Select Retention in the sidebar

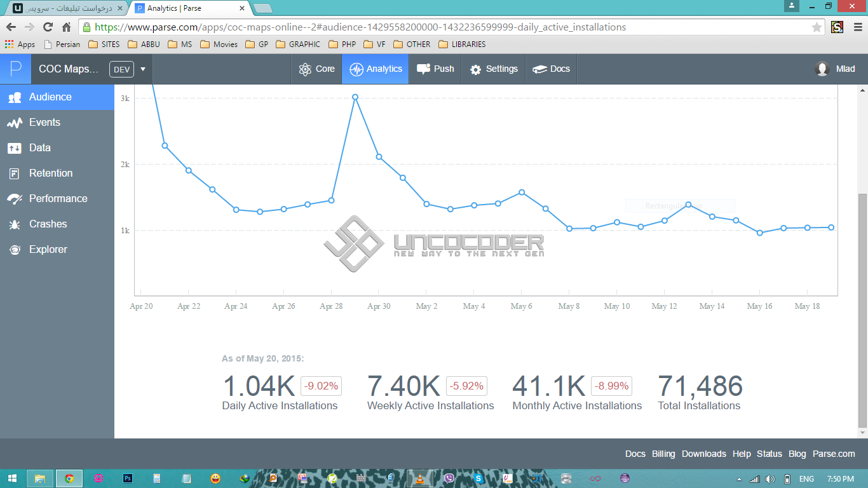(x=57, y=173)
